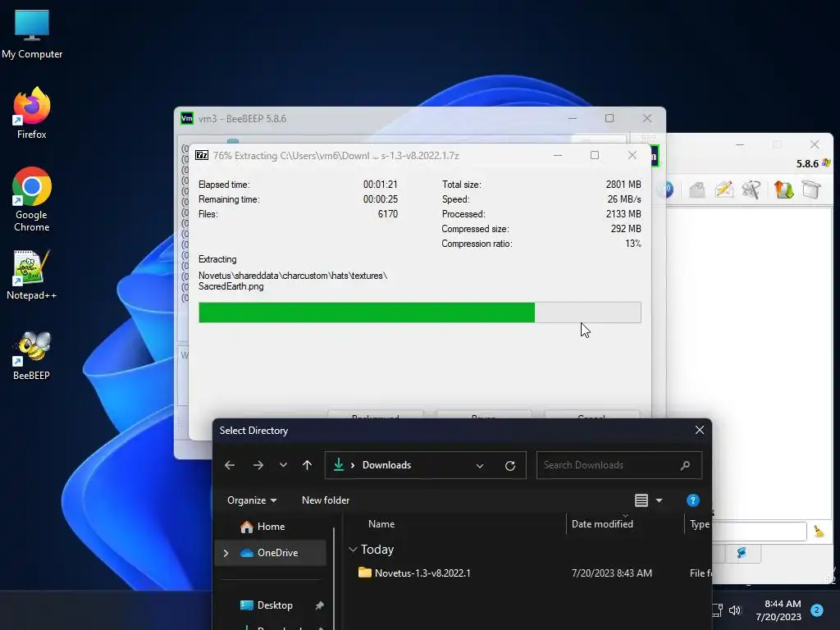
Task: Click the 7z icon in extraction window title
Action: coord(202,155)
